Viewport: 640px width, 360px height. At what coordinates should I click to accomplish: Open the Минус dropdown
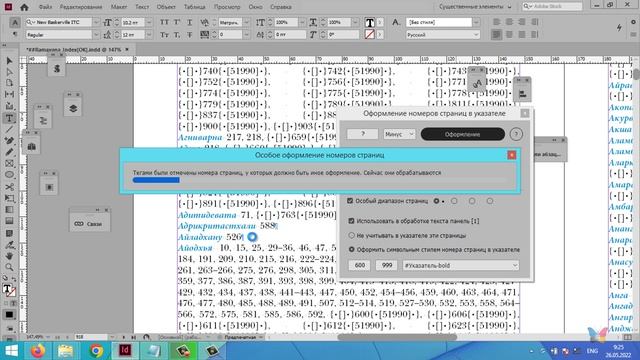point(399,134)
